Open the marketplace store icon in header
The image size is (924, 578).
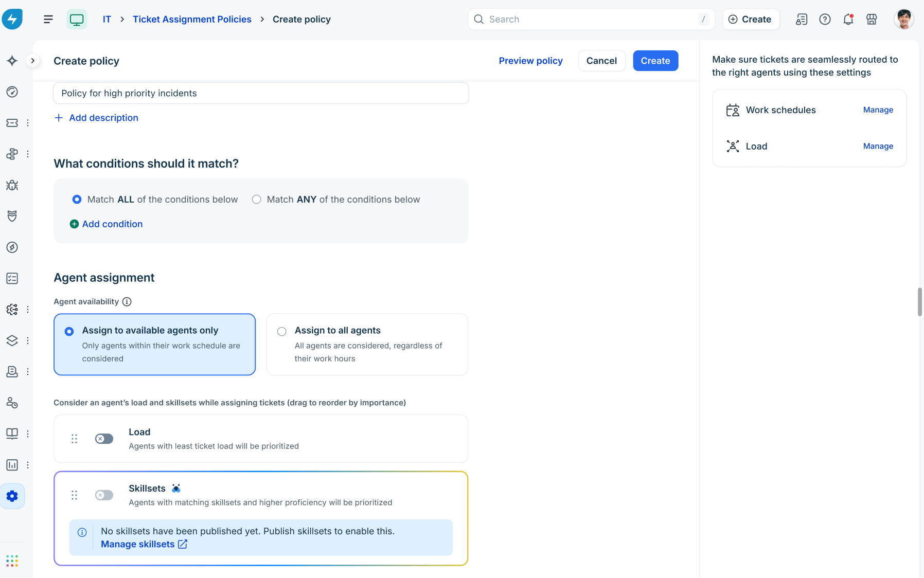click(x=872, y=20)
